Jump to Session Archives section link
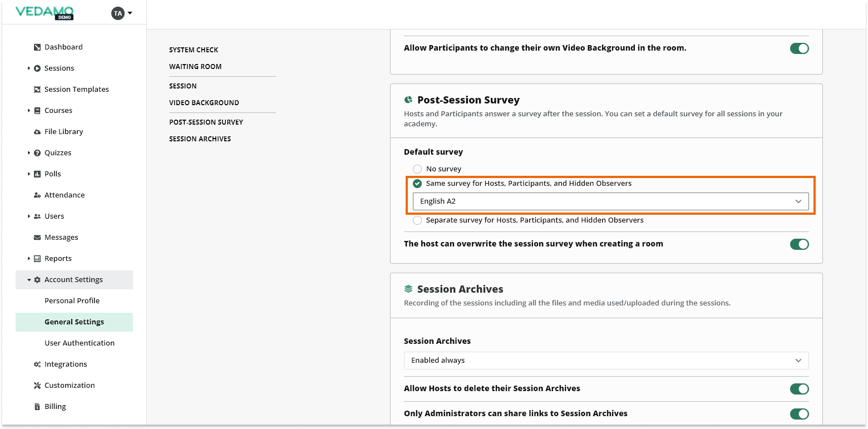This screenshot has height=429, width=868. tap(200, 139)
